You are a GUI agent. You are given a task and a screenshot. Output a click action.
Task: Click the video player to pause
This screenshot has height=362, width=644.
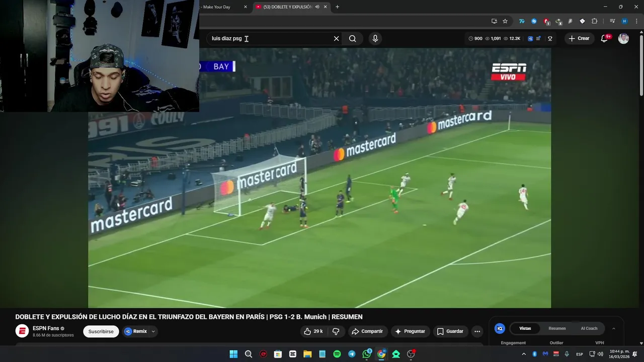[x=319, y=178]
